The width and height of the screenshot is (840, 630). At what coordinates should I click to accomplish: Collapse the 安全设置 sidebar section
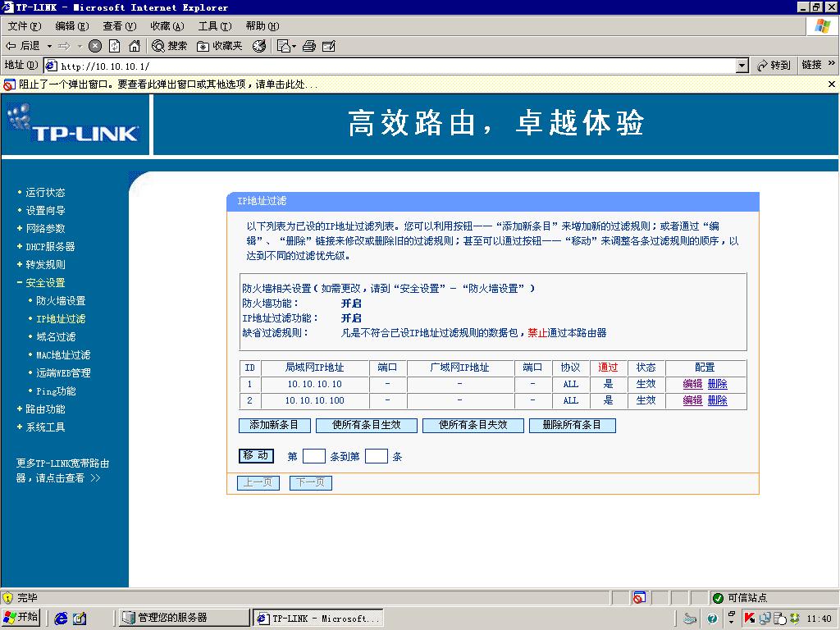pos(44,283)
